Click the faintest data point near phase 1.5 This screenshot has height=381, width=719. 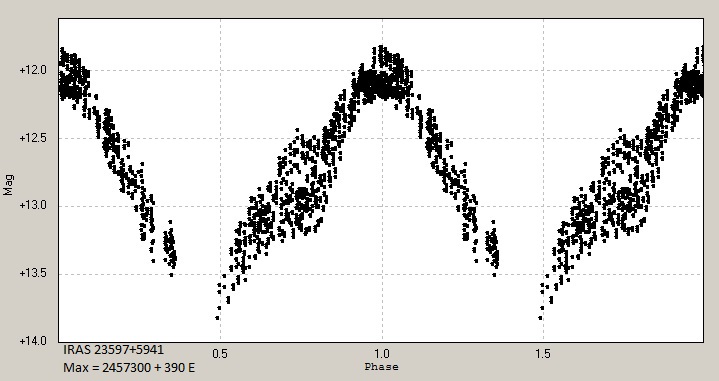(x=540, y=318)
